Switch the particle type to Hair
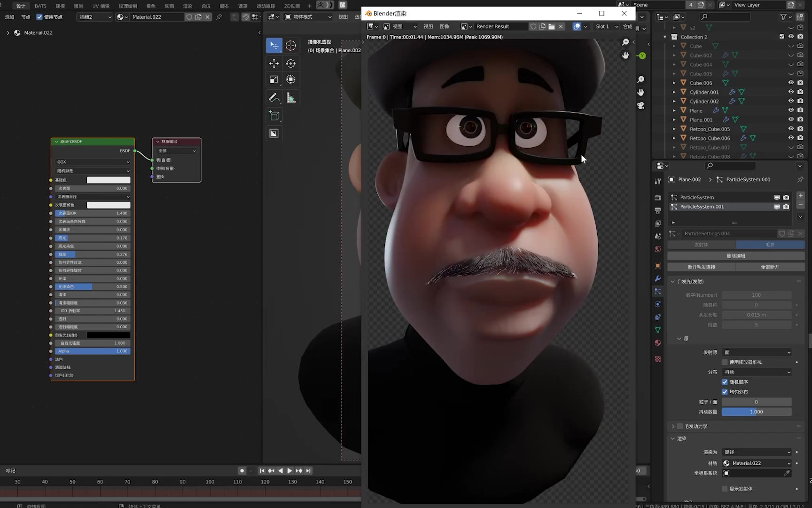 [770, 245]
